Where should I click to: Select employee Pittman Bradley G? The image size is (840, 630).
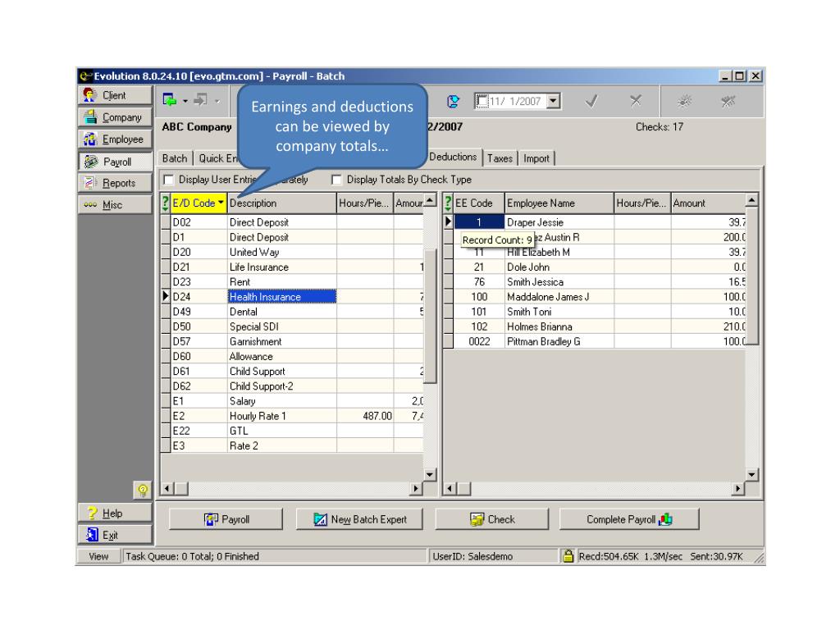click(x=595, y=341)
